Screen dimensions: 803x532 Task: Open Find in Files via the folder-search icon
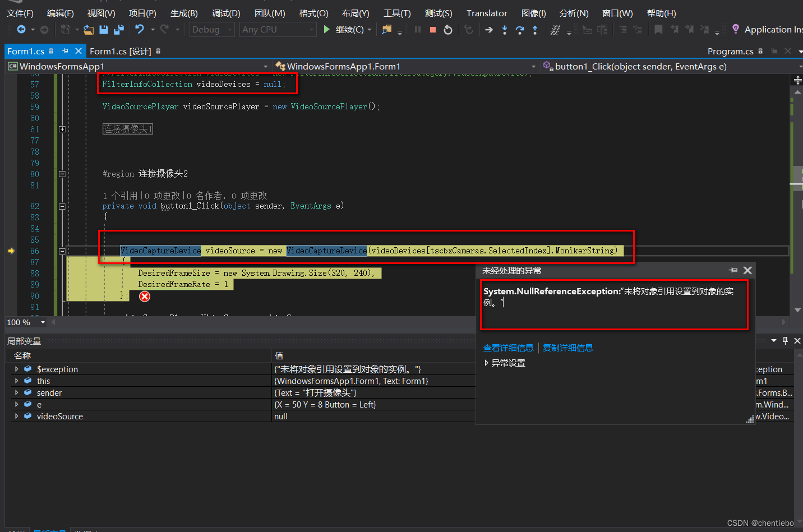[387, 29]
